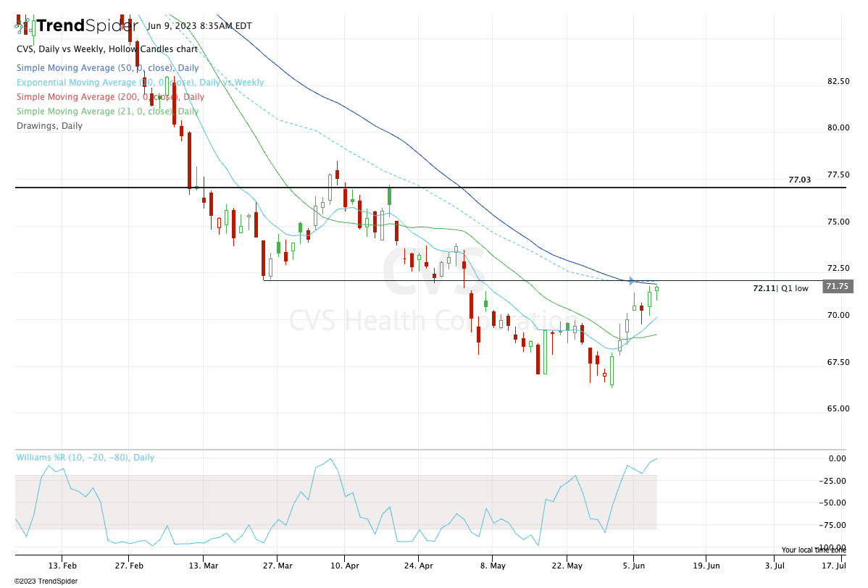Screen dimensions: 868x588
Task: Click the -75.00 Williams %R axis label
Action: (832, 526)
